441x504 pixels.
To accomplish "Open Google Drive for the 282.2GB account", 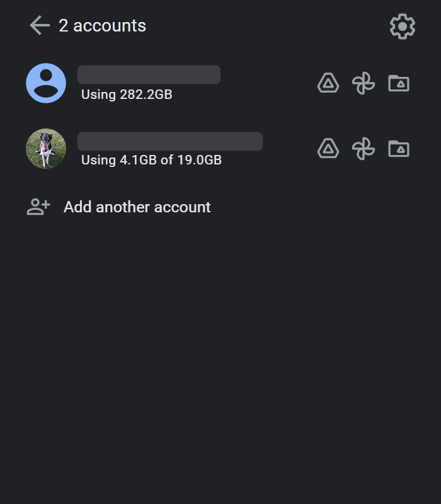I will pos(328,83).
